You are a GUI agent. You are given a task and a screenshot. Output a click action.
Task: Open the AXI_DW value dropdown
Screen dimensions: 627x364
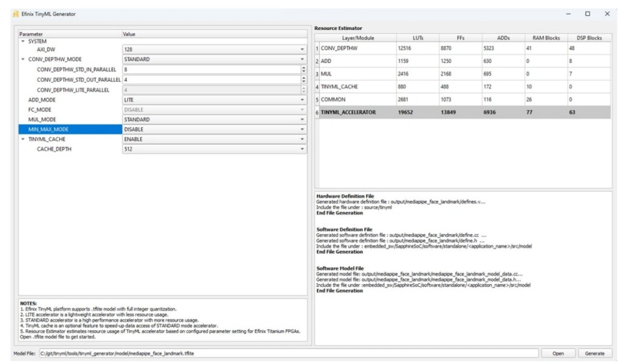tap(302, 49)
